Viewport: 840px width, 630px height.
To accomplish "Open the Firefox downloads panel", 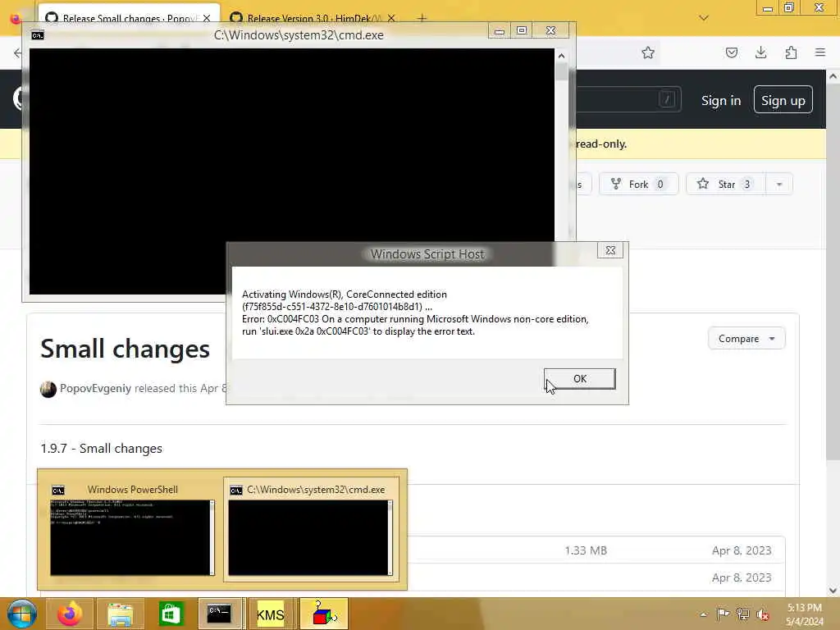I will click(x=761, y=52).
